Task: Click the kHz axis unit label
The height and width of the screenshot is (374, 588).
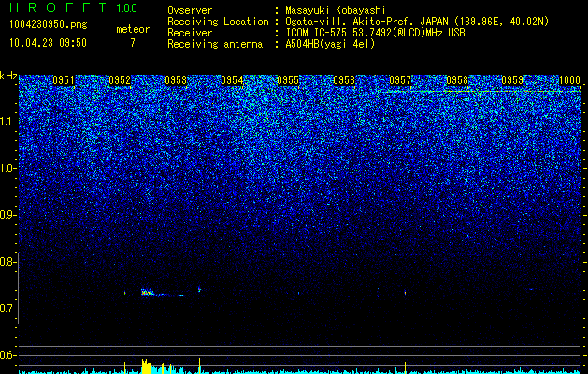Action: pyautogui.click(x=8, y=76)
